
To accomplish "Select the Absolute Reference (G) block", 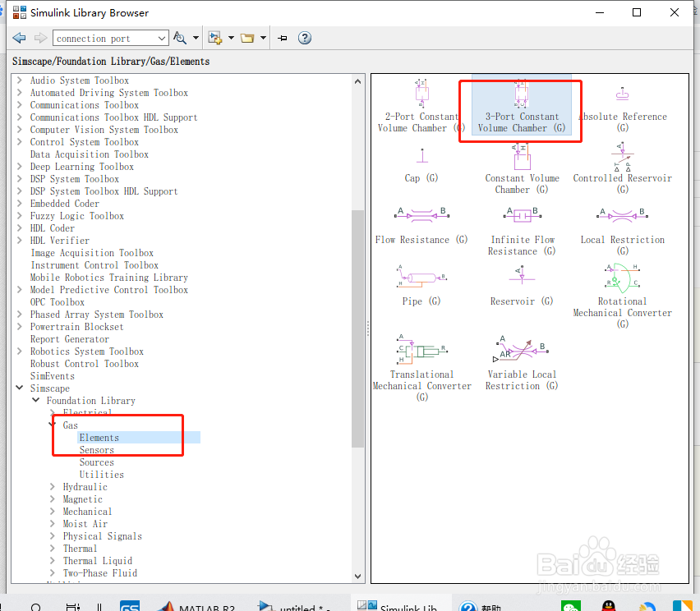I will click(x=622, y=110).
